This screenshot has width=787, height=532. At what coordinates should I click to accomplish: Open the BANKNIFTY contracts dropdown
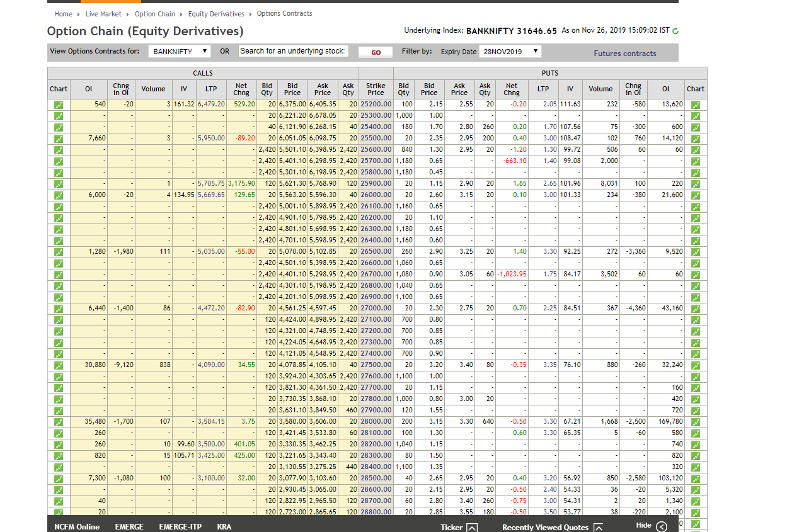pyautogui.click(x=180, y=52)
